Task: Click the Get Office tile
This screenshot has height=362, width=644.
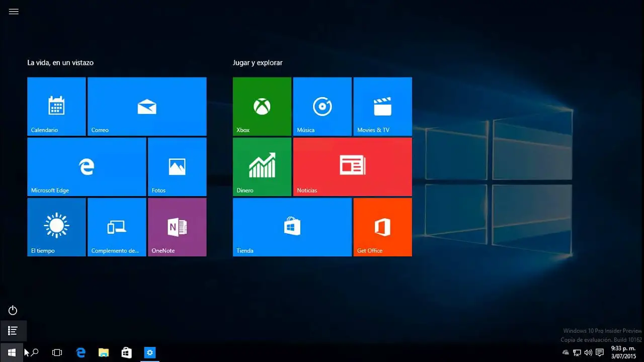Action: 383,227
